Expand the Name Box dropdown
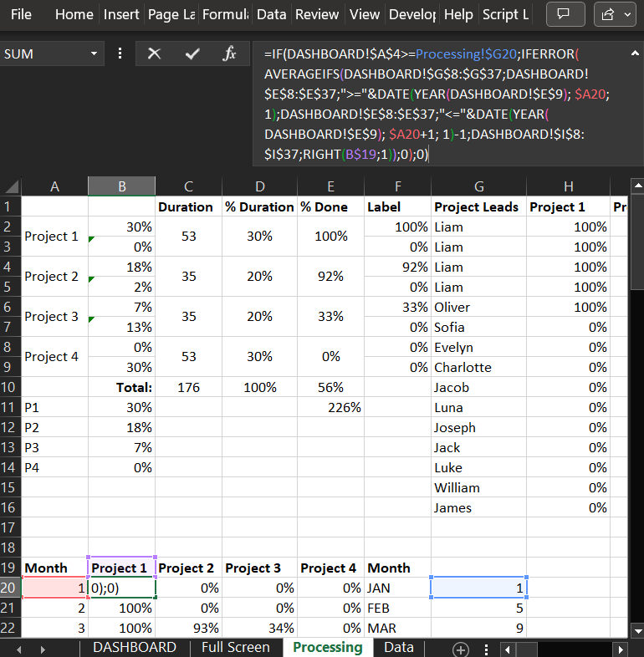Screen dimensions: 644x657 click(94, 53)
